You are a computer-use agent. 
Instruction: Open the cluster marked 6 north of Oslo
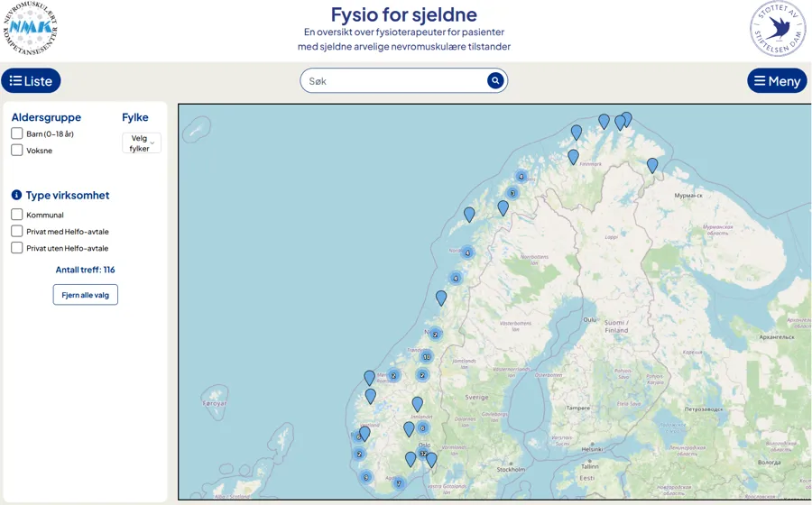click(x=422, y=428)
